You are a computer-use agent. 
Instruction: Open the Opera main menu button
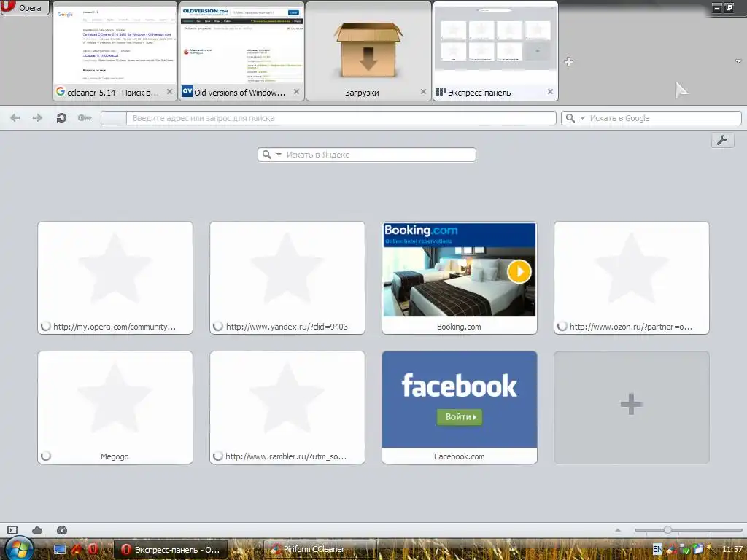coord(24,7)
